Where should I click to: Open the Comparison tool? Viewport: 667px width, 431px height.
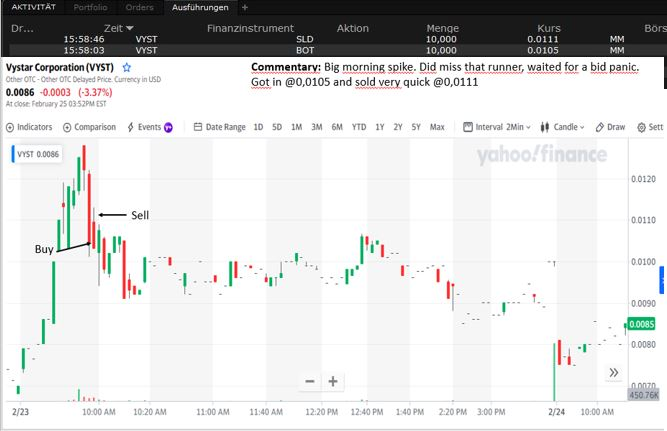pyautogui.click(x=89, y=127)
